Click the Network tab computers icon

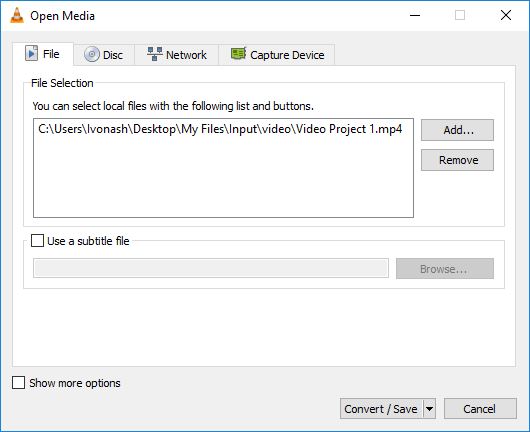(x=155, y=54)
